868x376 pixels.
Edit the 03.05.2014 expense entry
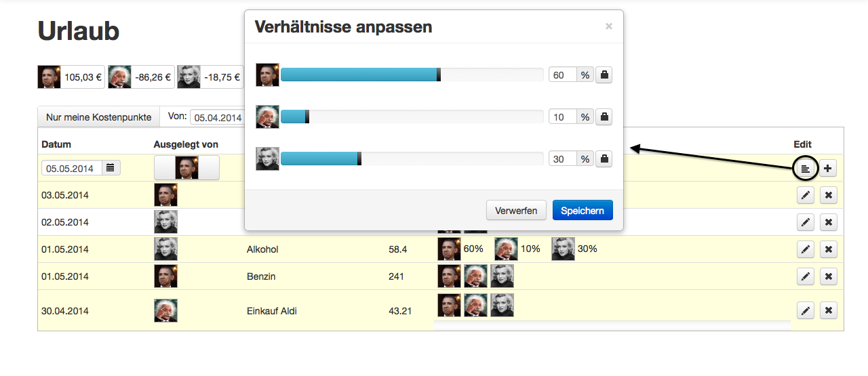pos(805,195)
